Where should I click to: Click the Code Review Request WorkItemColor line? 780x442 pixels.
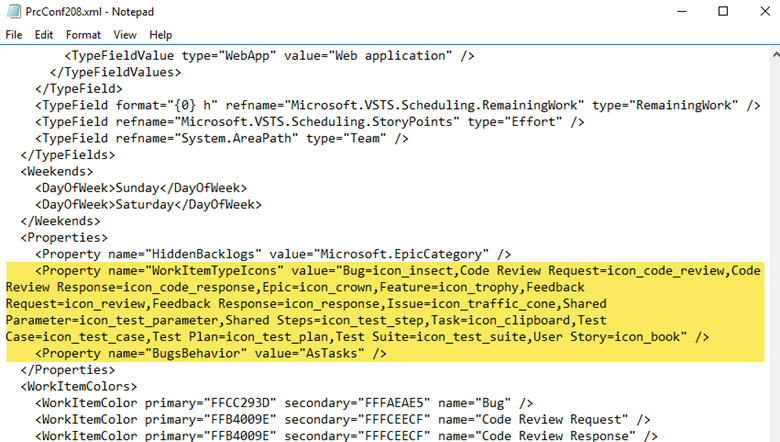(x=342, y=419)
